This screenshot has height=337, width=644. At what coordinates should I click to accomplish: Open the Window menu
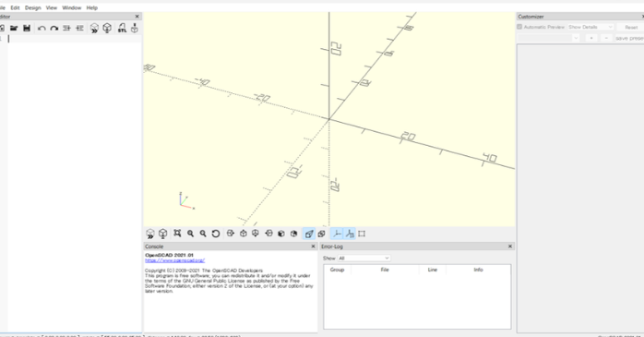pyautogui.click(x=71, y=7)
